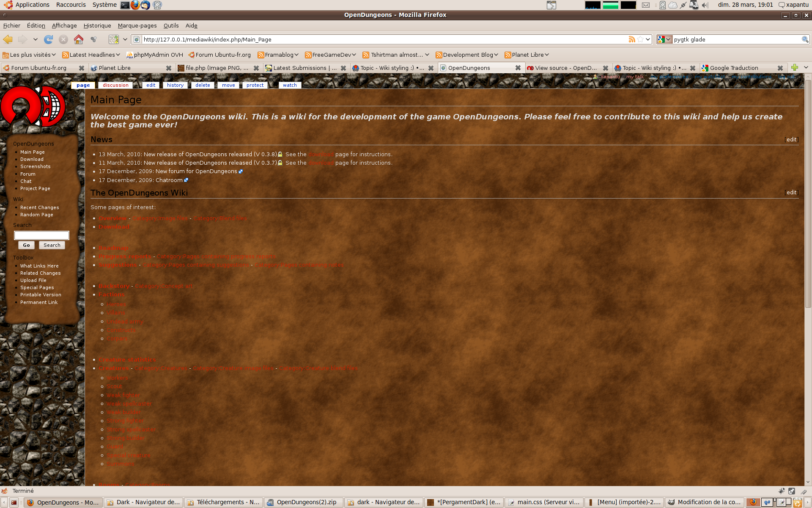Expand Les plus visités bookmark folder
Image resolution: width=812 pixels, height=508 pixels.
[x=29, y=55]
